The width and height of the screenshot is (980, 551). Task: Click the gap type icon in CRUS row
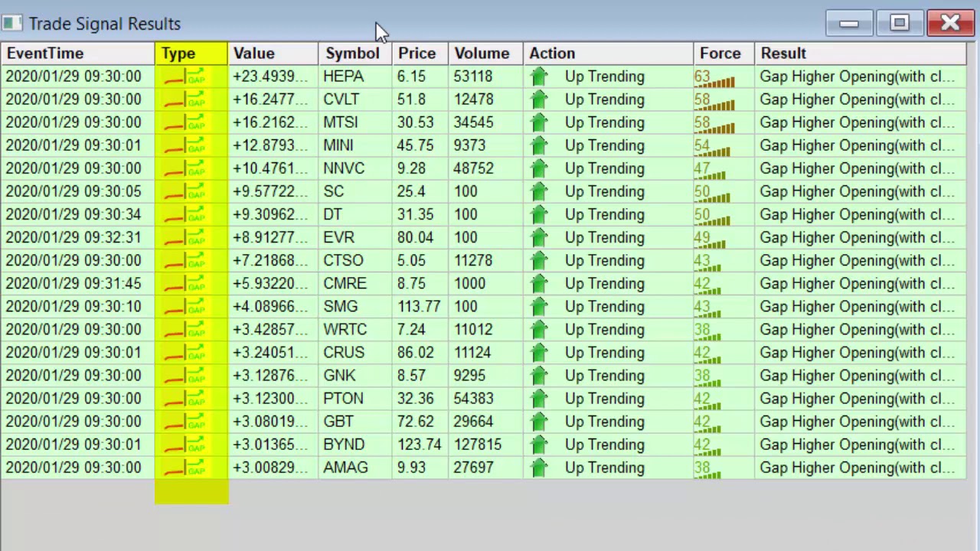coord(185,353)
